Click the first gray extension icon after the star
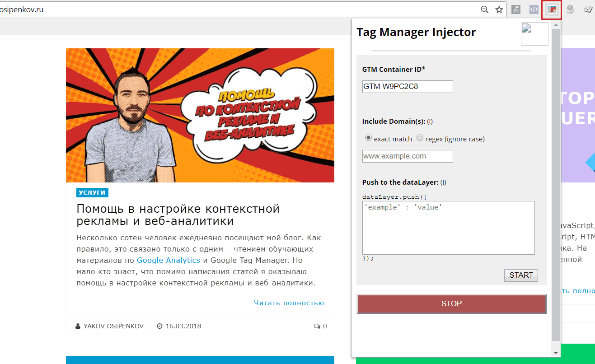This screenshot has height=364, width=595. [x=515, y=9]
